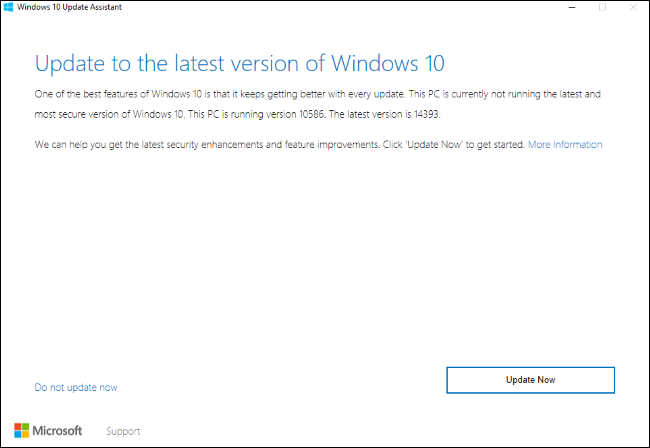Close the Windows 10 Update Assistant

tap(633, 7)
